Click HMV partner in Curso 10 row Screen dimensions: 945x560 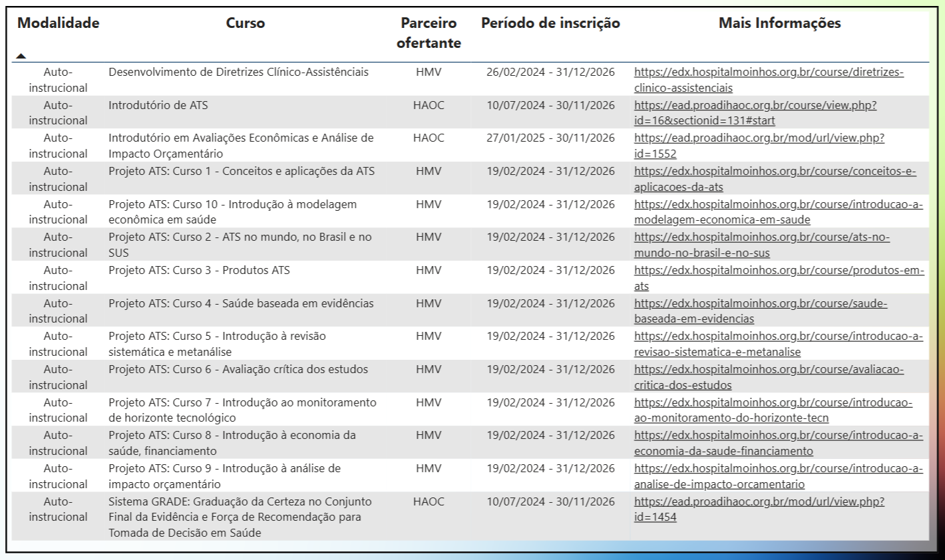click(x=429, y=204)
